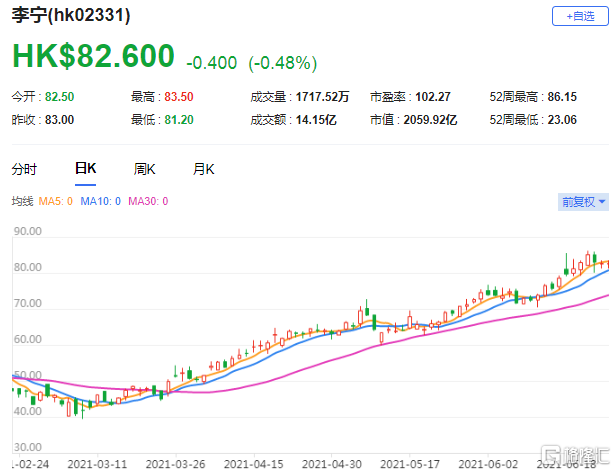Click the MA10 moving average label
The image size is (616, 472).
[101, 202]
